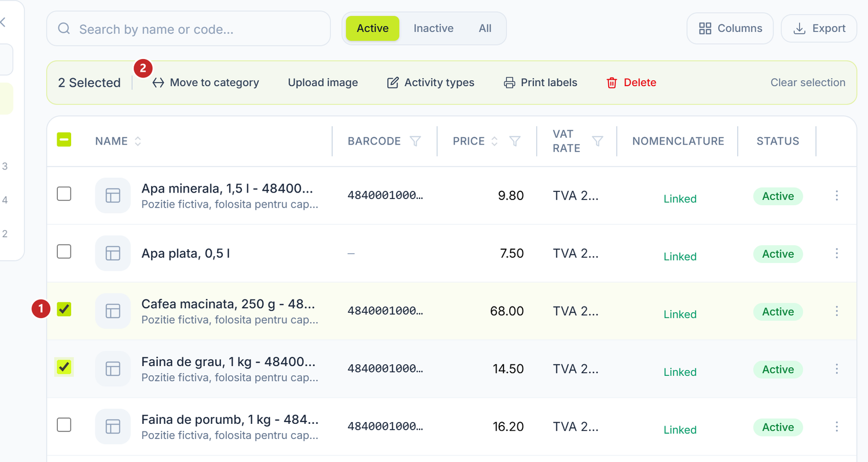Collapse the sidebar with the chevron
The image size is (868, 462).
3,22
